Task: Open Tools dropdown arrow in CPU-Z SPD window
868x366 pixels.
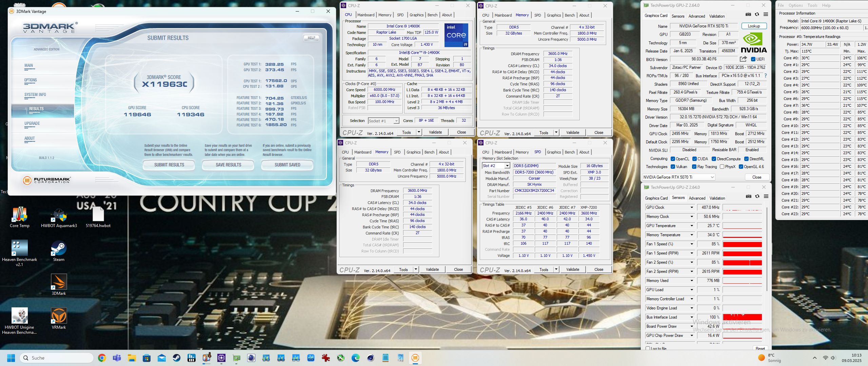Action: (x=556, y=269)
